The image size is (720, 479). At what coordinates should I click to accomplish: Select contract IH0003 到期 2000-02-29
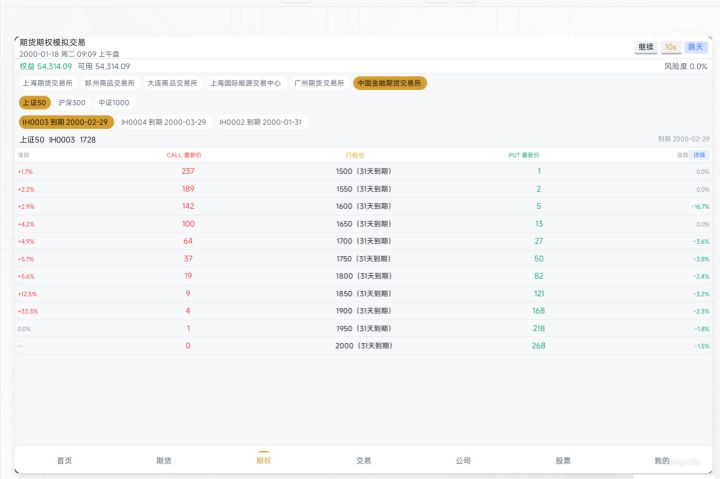[x=66, y=122]
